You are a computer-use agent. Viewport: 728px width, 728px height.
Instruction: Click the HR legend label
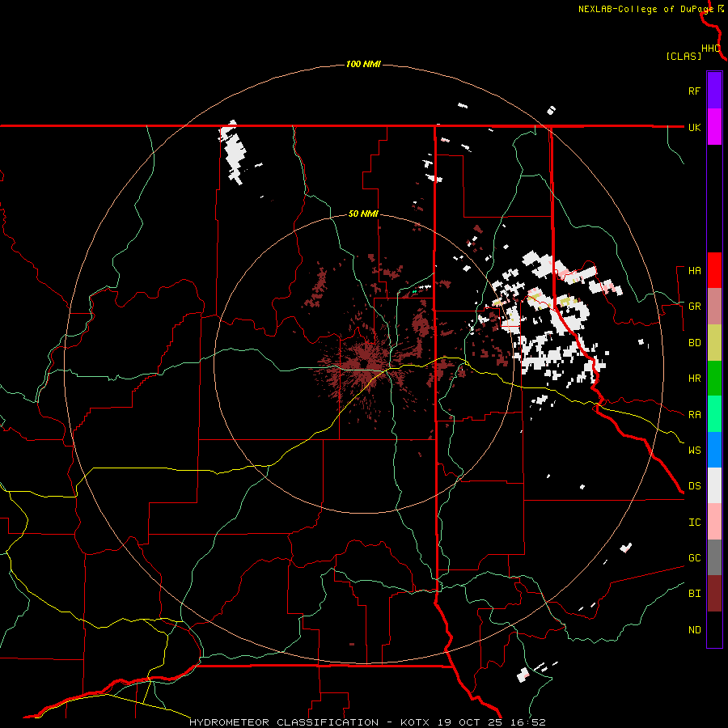[694, 379]
